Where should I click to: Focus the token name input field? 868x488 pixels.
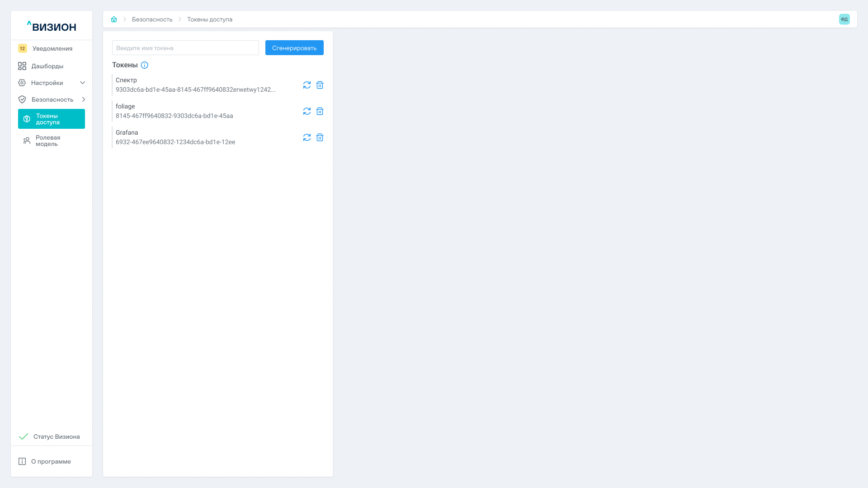(185, 48)
